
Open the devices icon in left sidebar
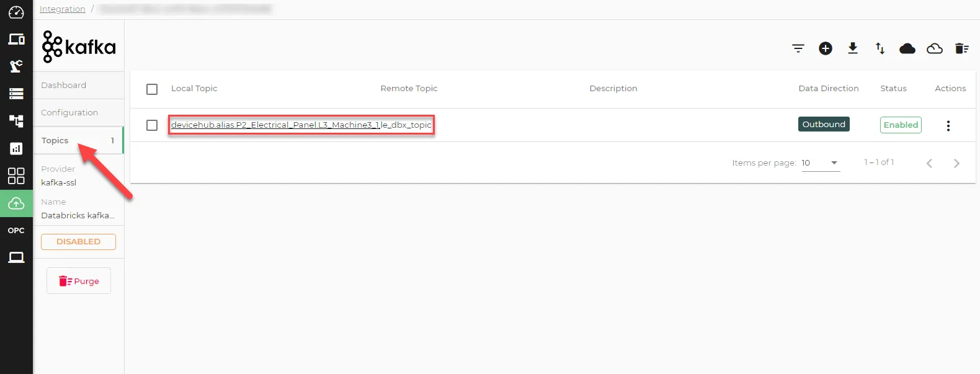click(16, 40)
